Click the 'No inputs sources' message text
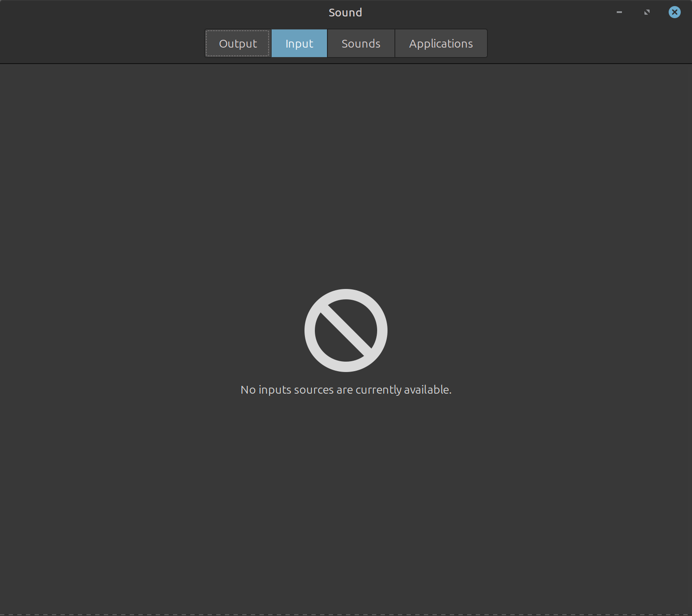Image resolution: width=692 pixels, height=616 pixels. pos(346,390)
